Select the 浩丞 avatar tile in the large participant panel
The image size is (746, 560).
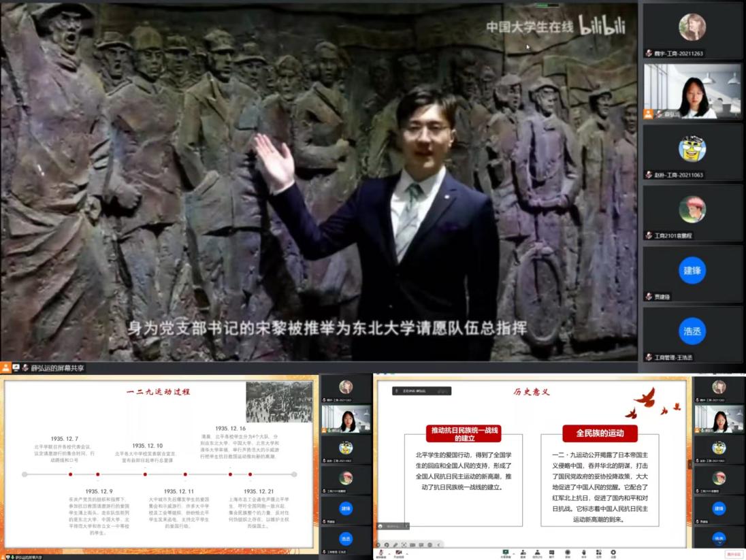(692, 331)
